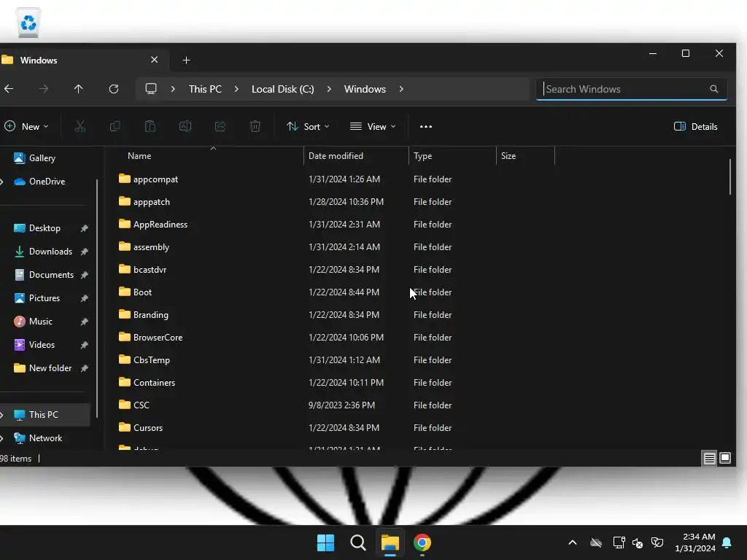Open Gallery in navigation pane
Image resolution: width=747 pixels, height=560 pixels.
point(42,158)
